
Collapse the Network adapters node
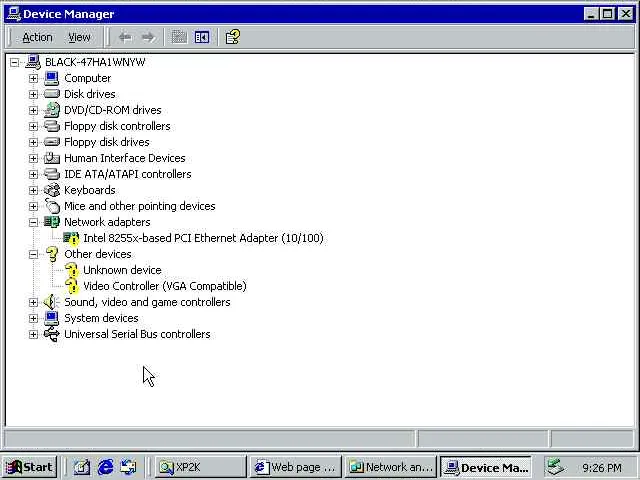pyautogui.click(x=33, y=222)
